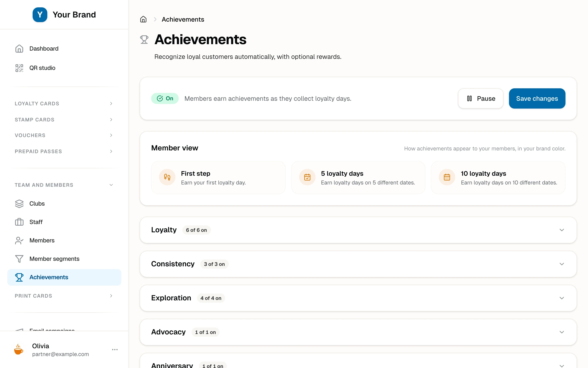
Task: Click the 3 of 3 on badge
Action: point(214,264)
